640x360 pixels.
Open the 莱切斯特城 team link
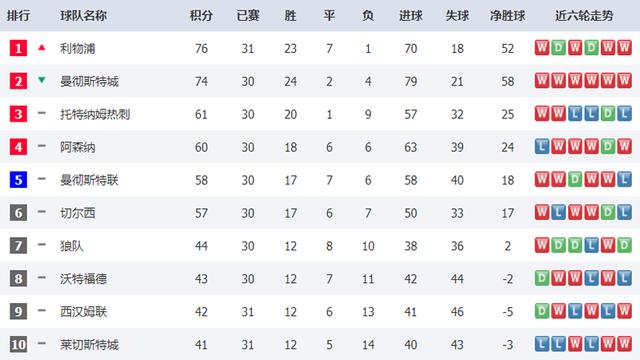89,345
